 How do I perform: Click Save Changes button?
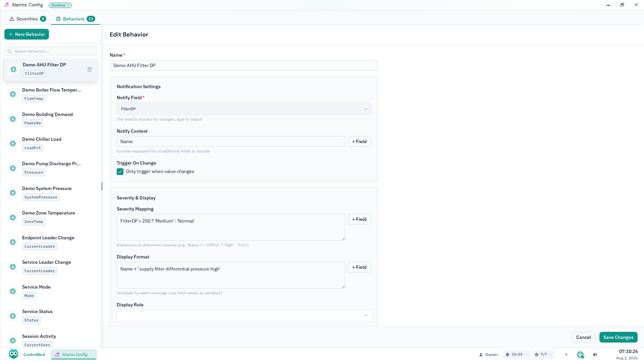pyautogui.click(x=619, y=337)
